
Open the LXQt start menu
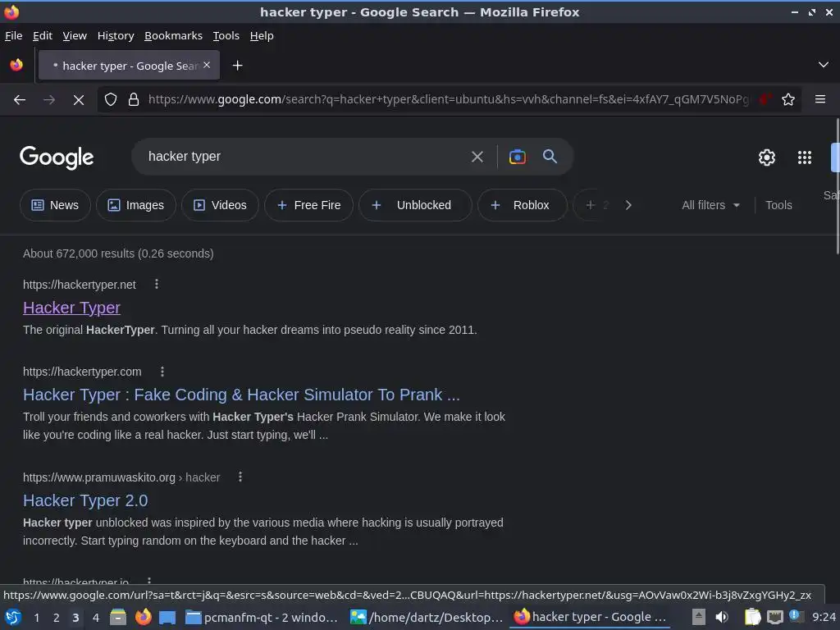(13, 617)
